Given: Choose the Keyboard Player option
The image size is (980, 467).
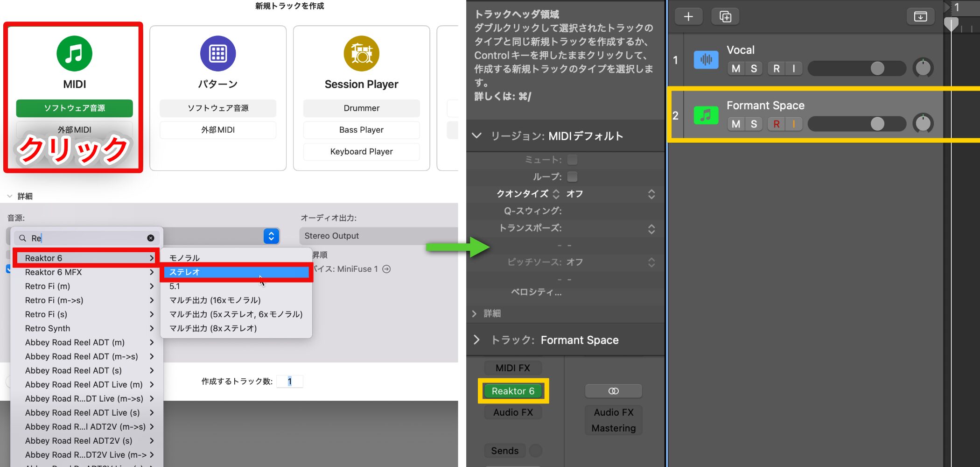Looking at the screenshot, I should 362,151.
